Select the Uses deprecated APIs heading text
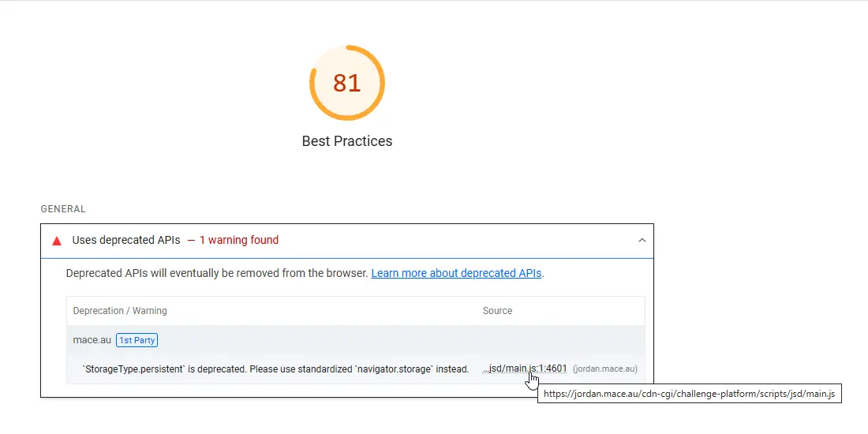This screenshot has width=868, height=434. coord(126,240)
